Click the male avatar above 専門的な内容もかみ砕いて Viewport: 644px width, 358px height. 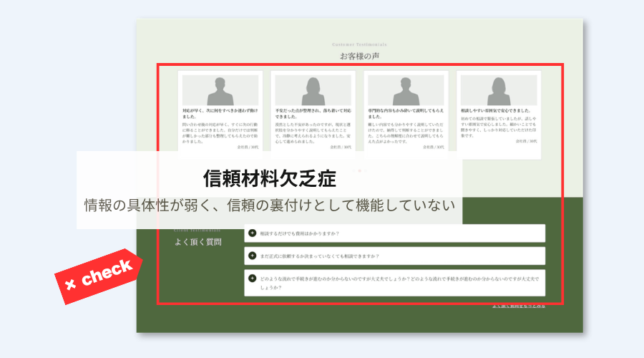pos(406,90)
